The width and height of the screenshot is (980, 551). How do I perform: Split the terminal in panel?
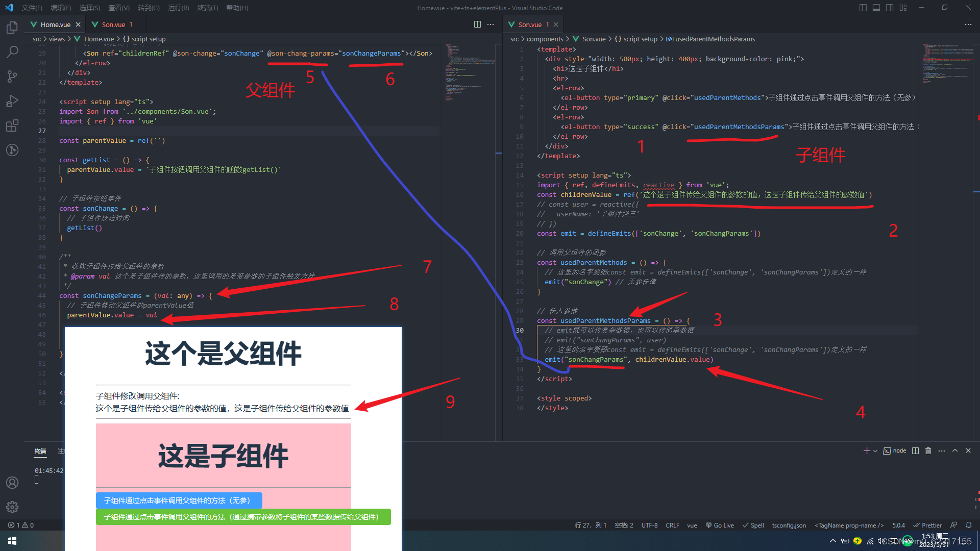tap(916, 451)
